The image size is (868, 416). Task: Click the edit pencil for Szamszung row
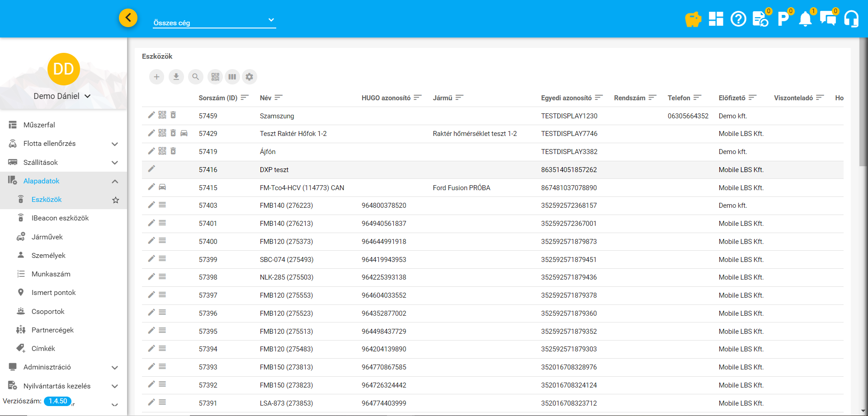(151, 115)
